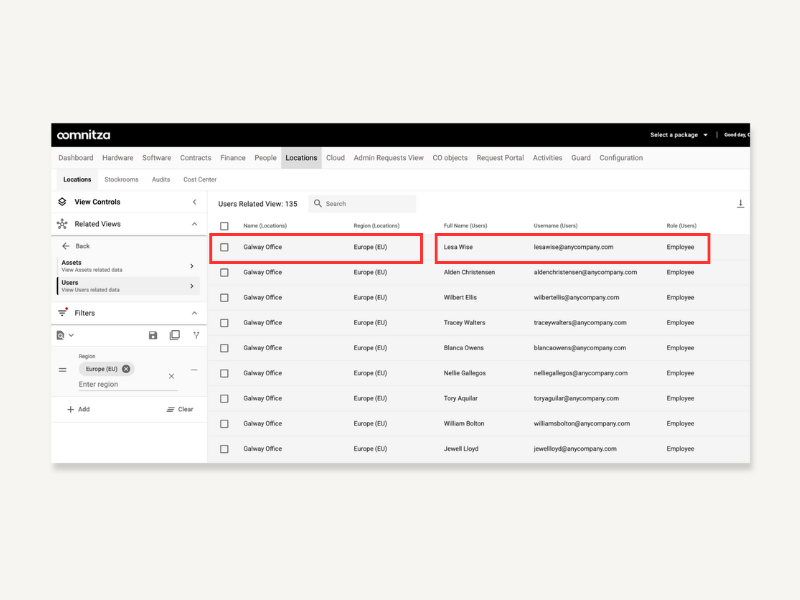Screen dimensions: 800x600
Task: Select the Locations sub-tab
Action: click(x=77, y=180)
